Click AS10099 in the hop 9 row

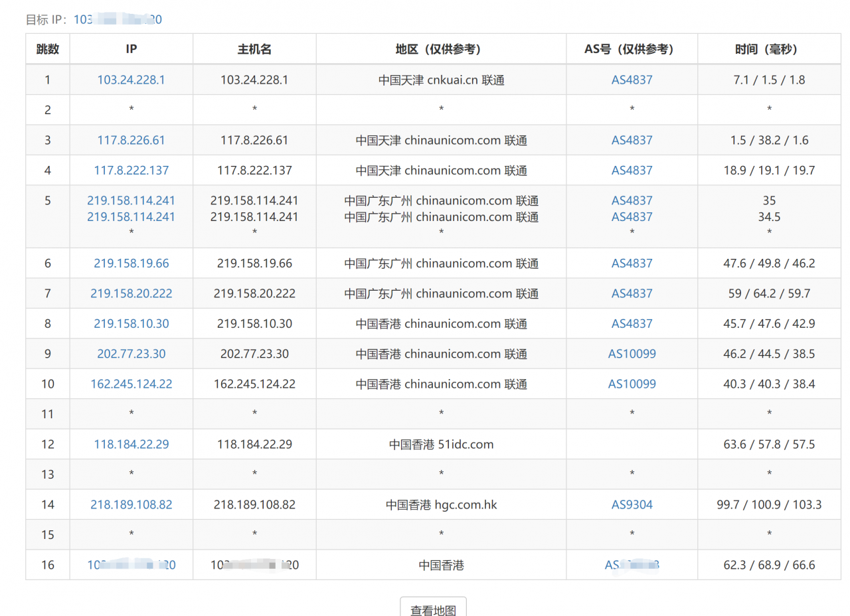[632, 354]
